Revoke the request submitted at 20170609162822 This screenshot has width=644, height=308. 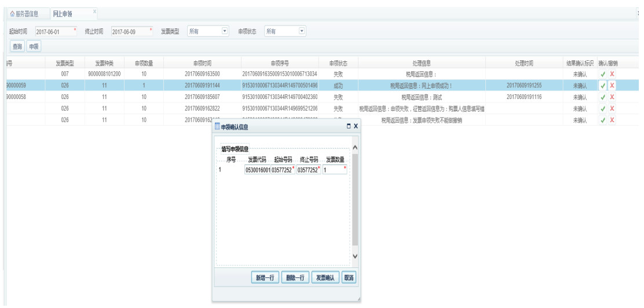612,109
